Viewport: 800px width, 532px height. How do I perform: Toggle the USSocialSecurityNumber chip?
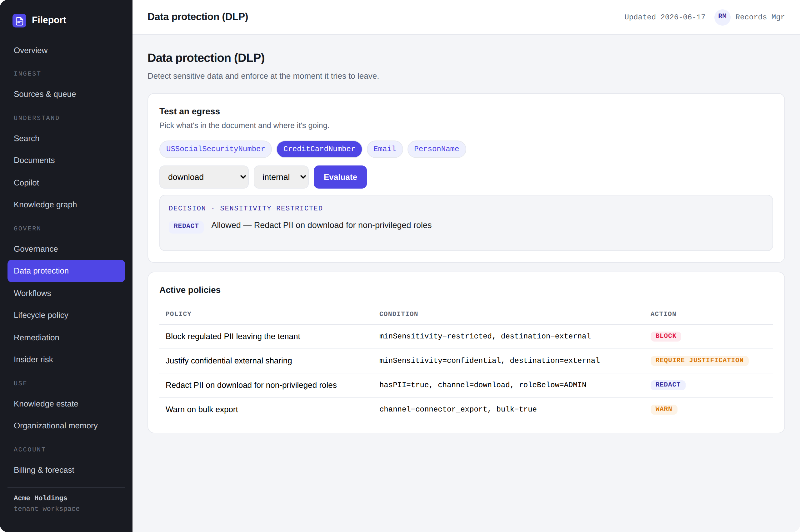[x=215, y=149]
